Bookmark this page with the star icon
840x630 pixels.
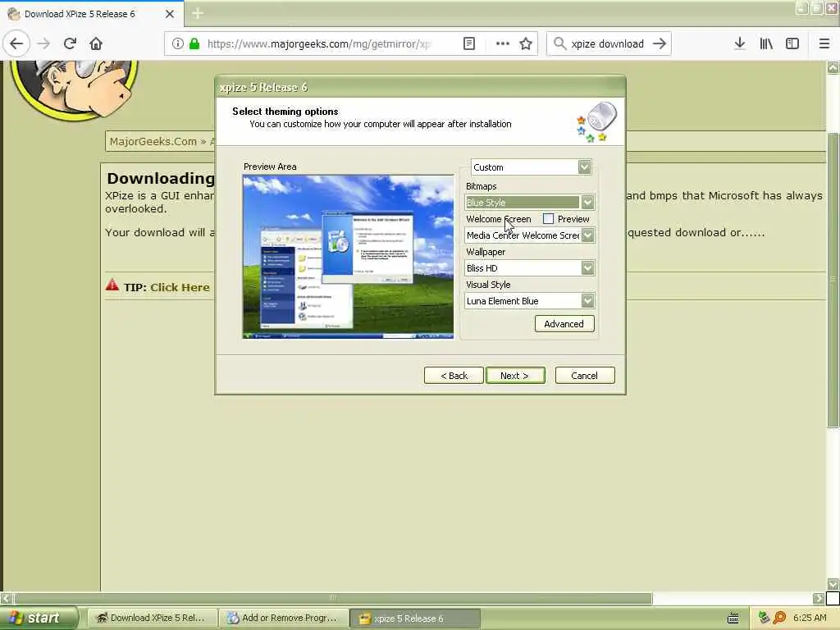(x=526, y=43)
